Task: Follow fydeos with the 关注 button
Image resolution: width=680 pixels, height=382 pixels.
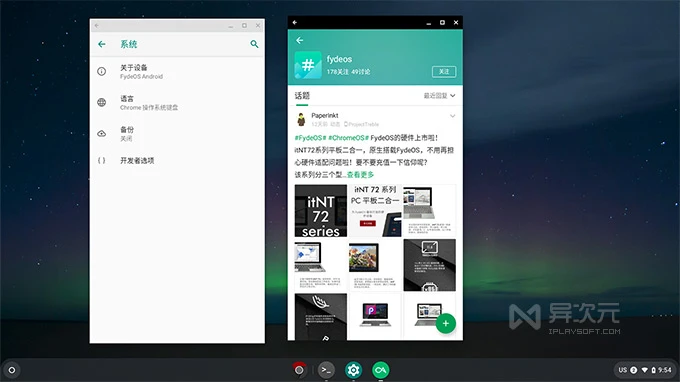Action: pos(444,72)
